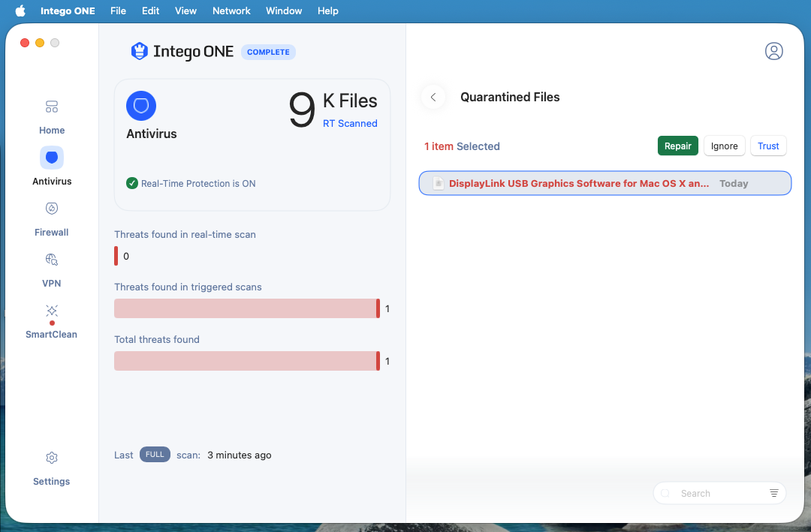Open the Apple menu
811x532 pixels.
[20, 11]
